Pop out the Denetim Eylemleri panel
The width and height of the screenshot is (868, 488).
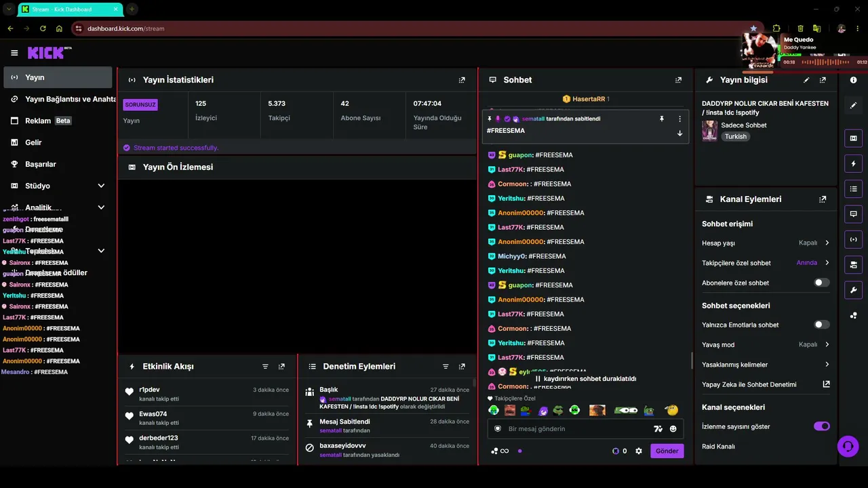pyautogui.click(x=462, y=367)
